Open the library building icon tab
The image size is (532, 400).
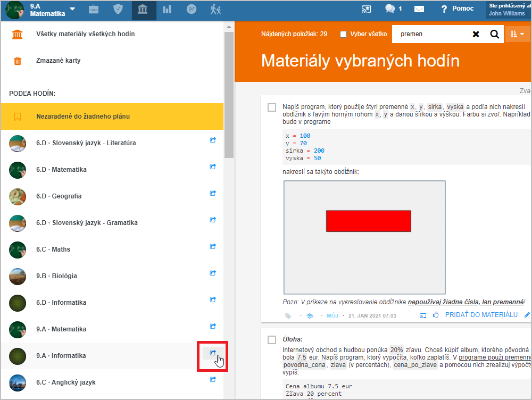pyautogui.click(x=143, y=9)
